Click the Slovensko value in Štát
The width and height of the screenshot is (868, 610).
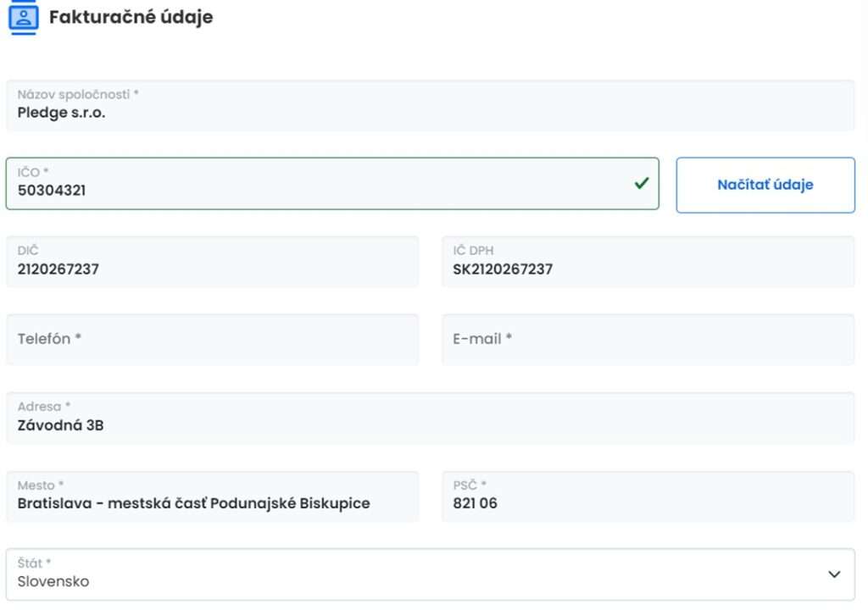click(x=53, y=582)
